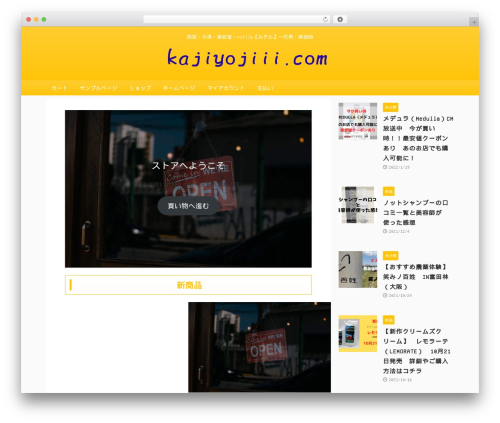Open ノットシャンプーの口コミ一覧 article title

click(416, 212)
